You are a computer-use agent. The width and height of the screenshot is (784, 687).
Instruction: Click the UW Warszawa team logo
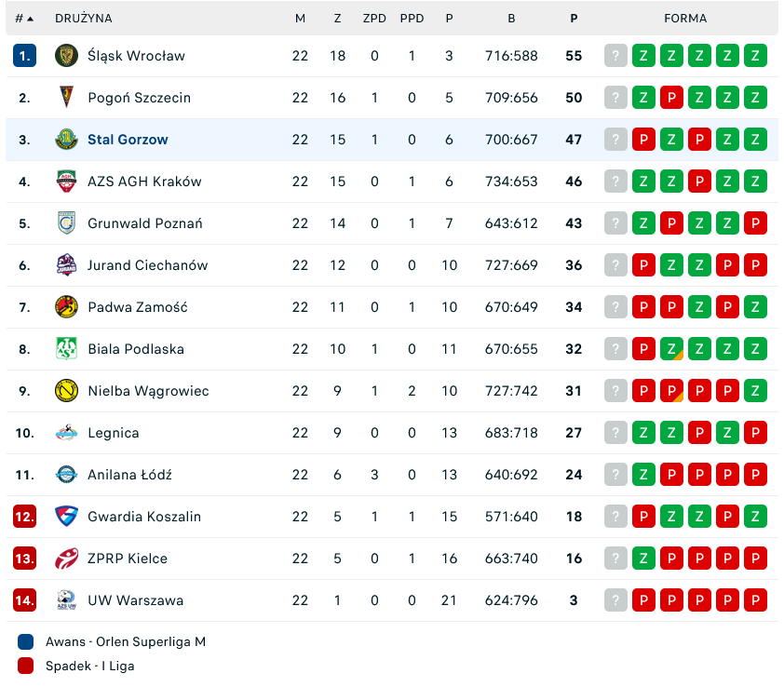click(x=66, y=600)
